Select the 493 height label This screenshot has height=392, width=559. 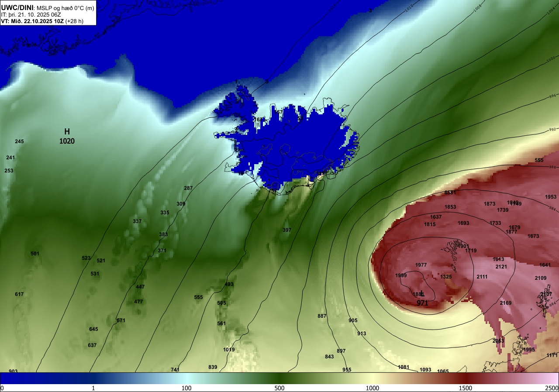229,284
